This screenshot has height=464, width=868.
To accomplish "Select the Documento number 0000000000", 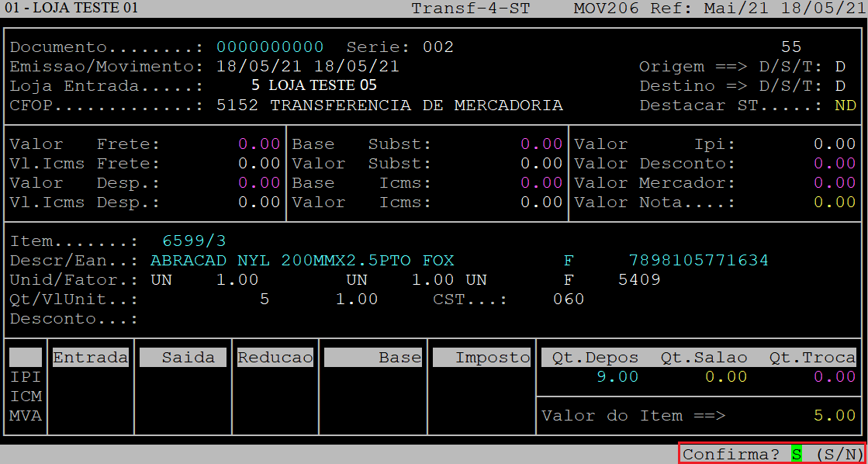I will tap(270, 47).
